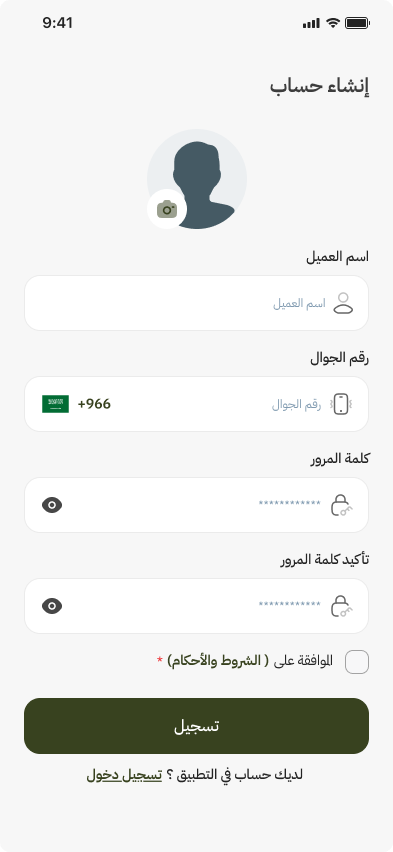Focus the اسم العميل name input field

(196, 303)
